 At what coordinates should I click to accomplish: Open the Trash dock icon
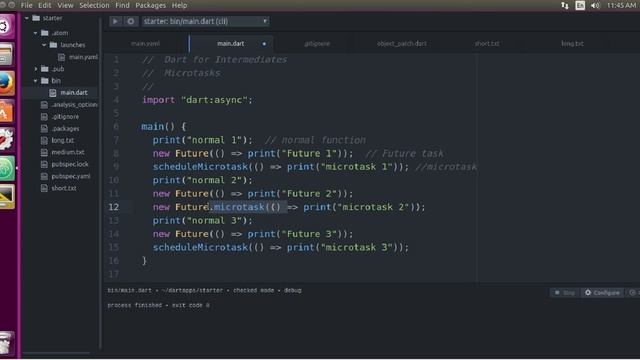(6, 344)
